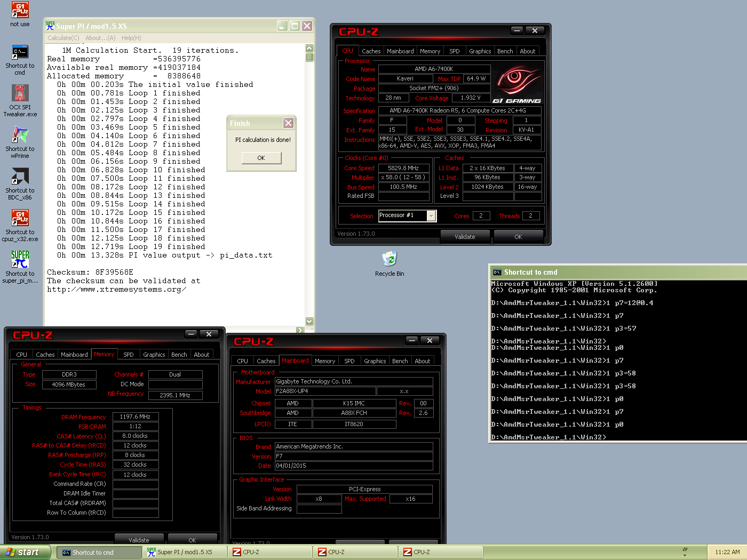Click the xtremesystems.org URL text
The width and height of the screenshot is (747, 560).
pos(117,289)
